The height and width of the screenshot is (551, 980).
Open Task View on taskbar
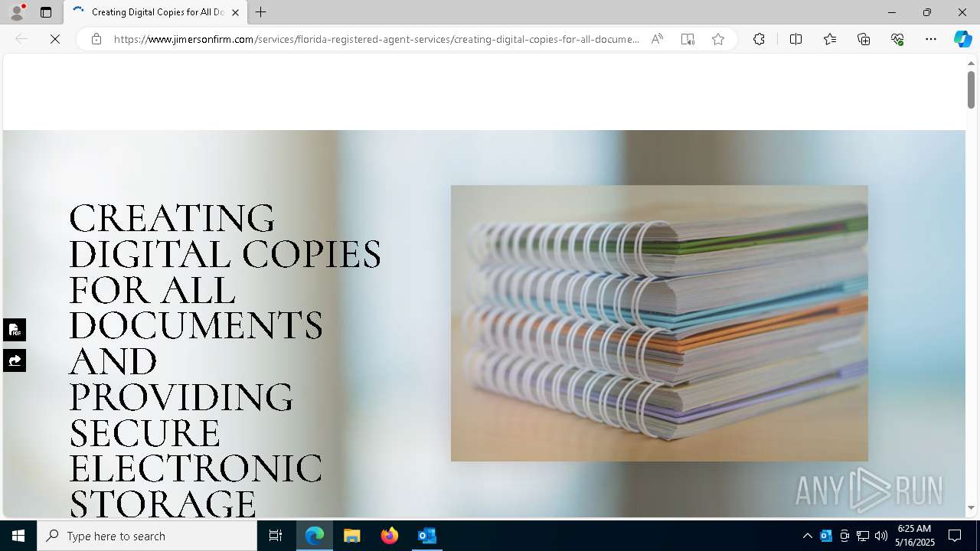pos(276,536)
